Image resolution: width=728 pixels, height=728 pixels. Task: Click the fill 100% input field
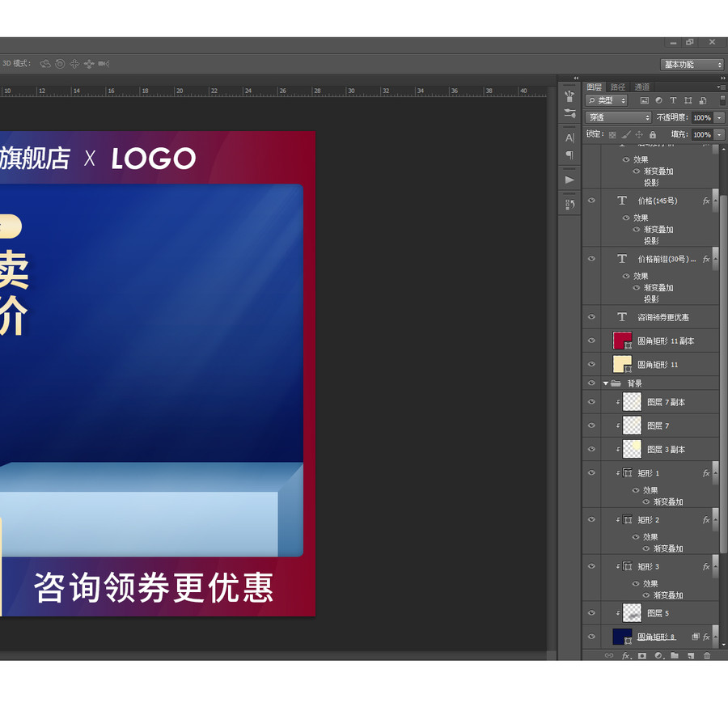coord(702,134)
